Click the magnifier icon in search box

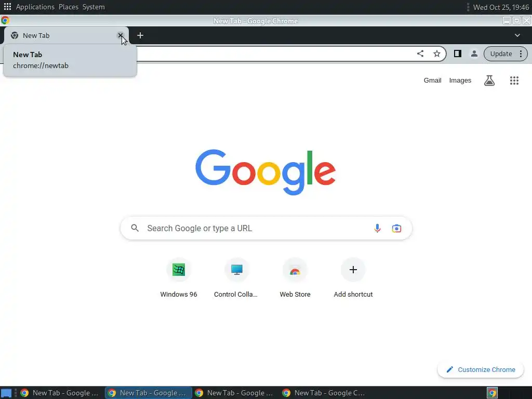pos(135,229)
